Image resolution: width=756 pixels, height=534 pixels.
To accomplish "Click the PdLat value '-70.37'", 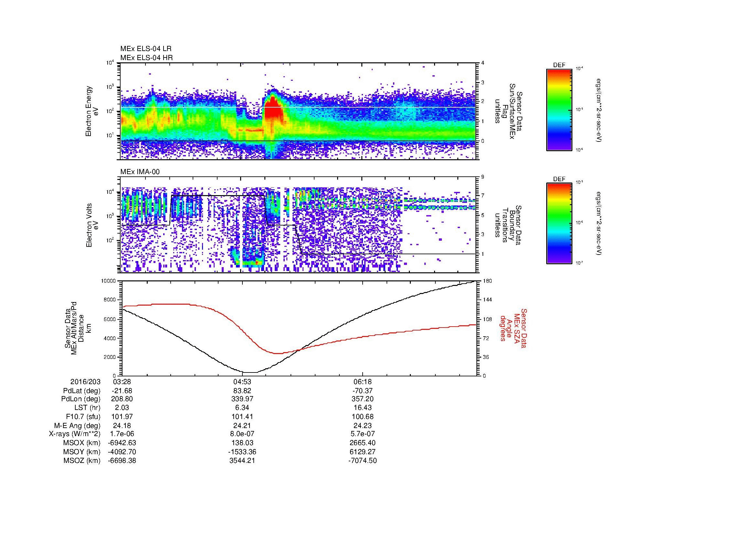I will click(363, 391).
